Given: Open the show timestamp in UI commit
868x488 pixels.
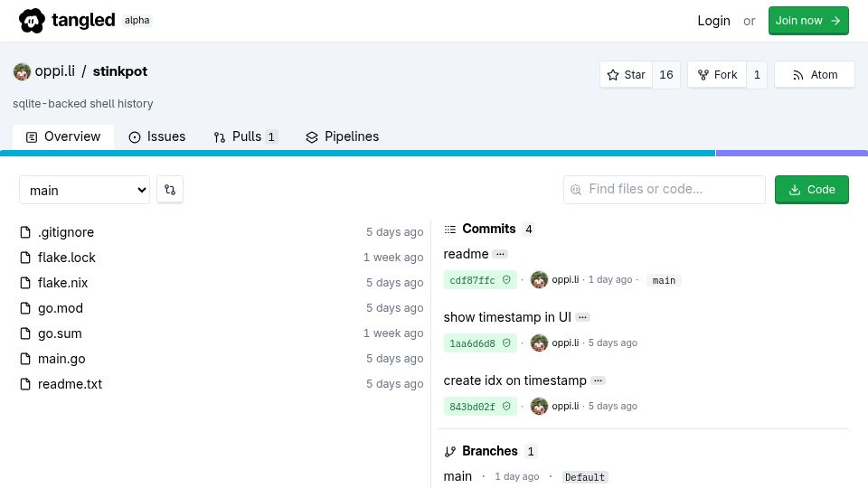Looking at the screenshot, I should [507, 317].
